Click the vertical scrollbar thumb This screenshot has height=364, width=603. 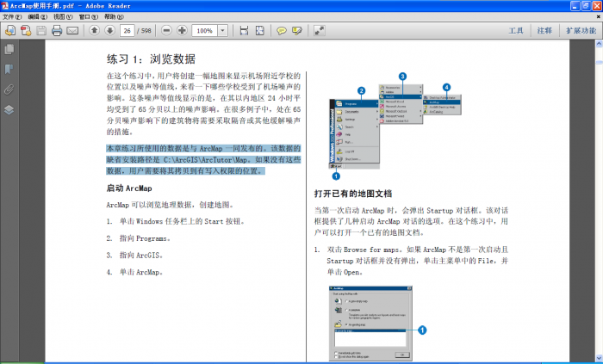pos(600,62)
